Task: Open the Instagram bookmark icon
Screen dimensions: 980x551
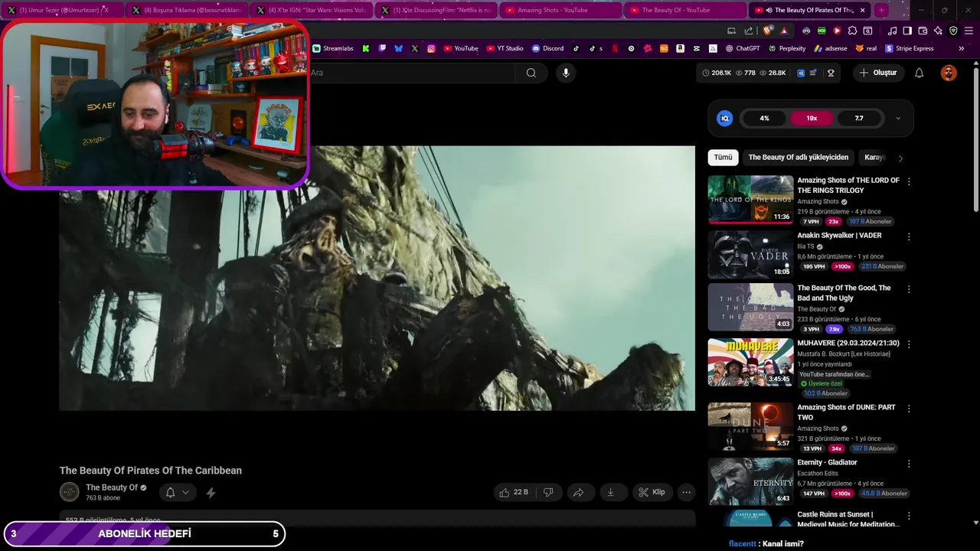Action: (x=431, y=48)
